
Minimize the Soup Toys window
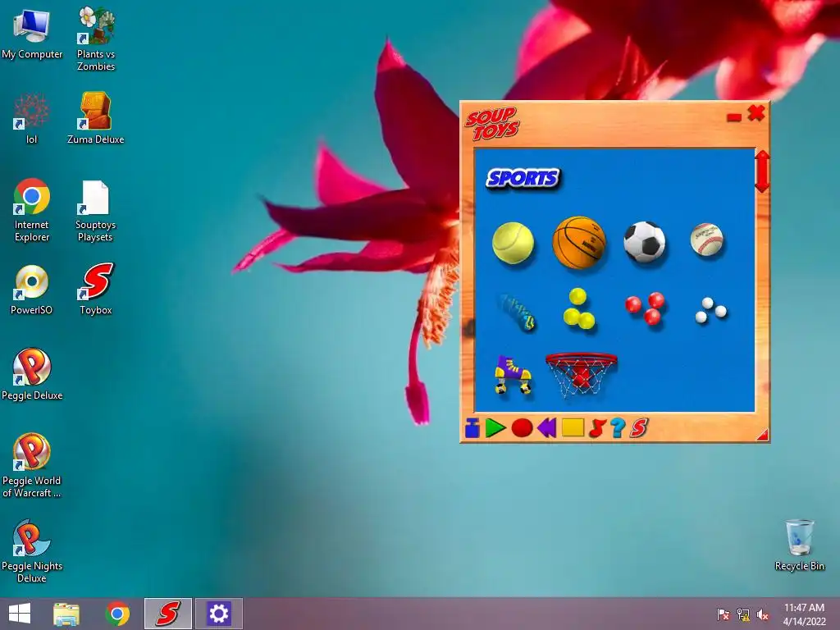(x=734, y=116)
